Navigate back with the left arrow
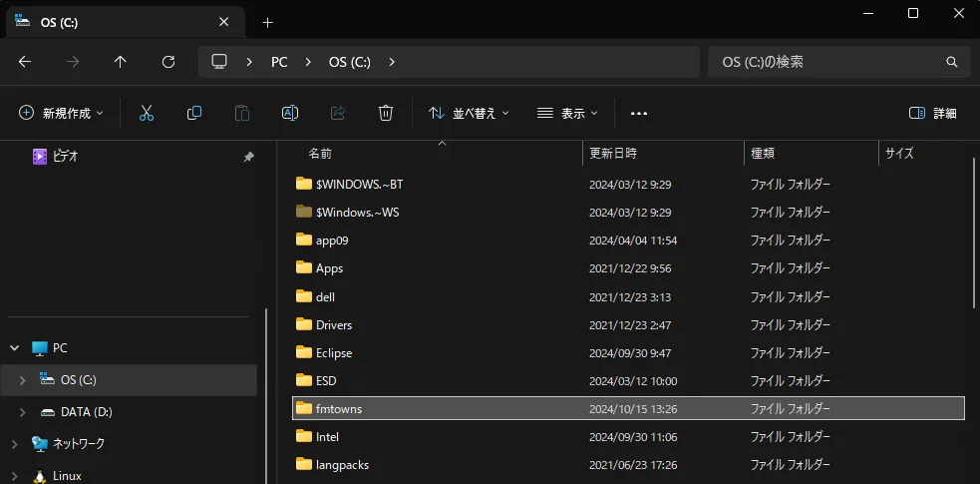 [25, 62]
